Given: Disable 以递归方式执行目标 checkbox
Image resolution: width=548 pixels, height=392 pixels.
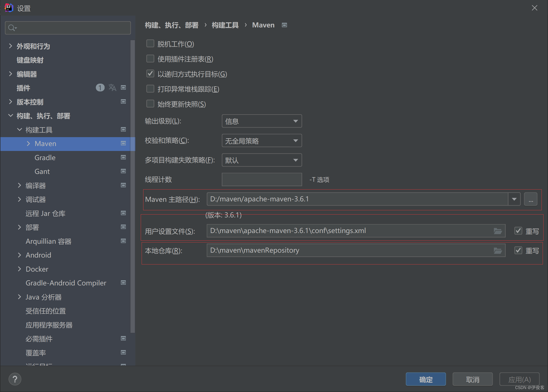Looking at the screenshot, I should (x=151, y=74).
